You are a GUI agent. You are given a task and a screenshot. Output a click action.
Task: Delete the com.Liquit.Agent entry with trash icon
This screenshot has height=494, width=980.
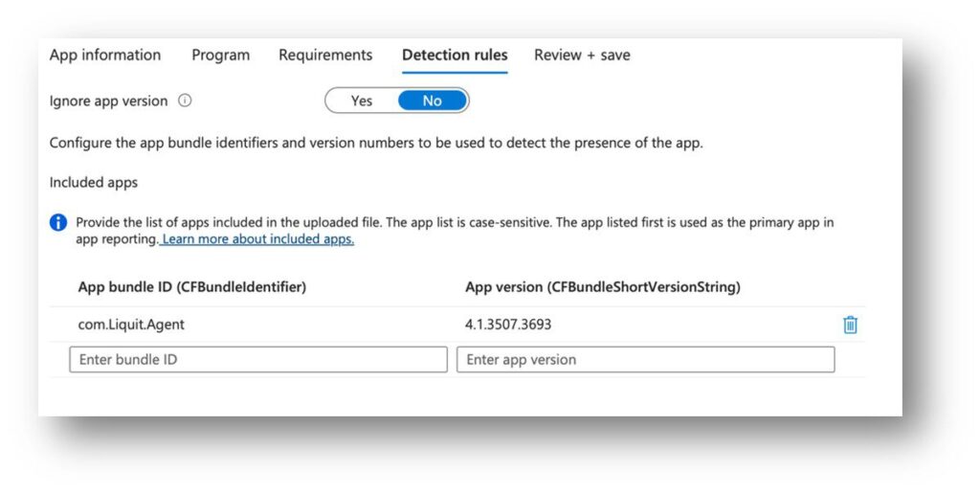pos(850,325)
